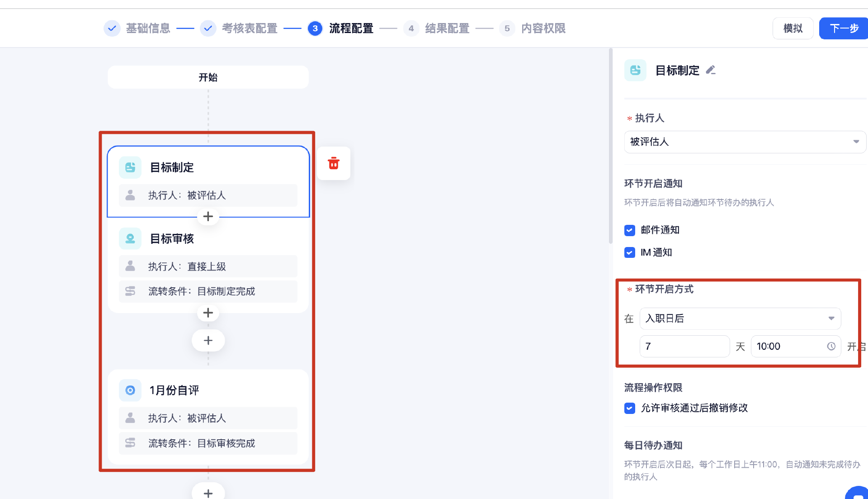This screenshot has height=499, width=868.
Task: Delete the 目标制定 node with trash icon
Action: click(x=334, y=163)
